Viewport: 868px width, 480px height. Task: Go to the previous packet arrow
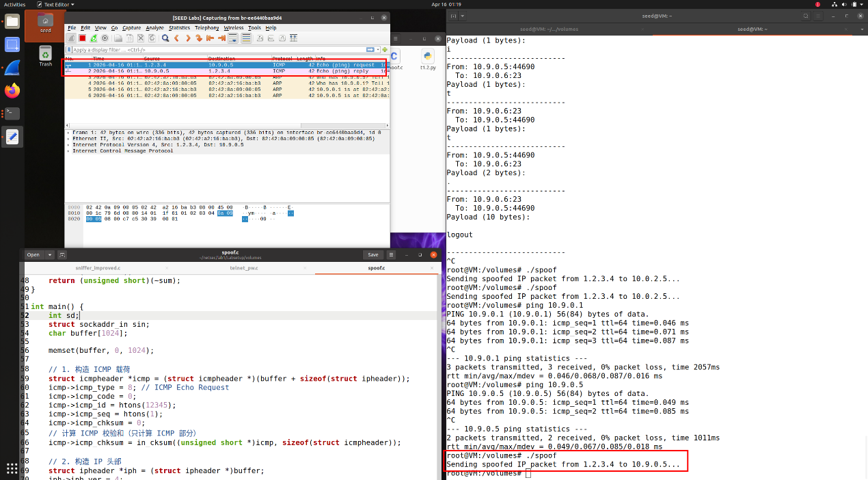point(177,38)
